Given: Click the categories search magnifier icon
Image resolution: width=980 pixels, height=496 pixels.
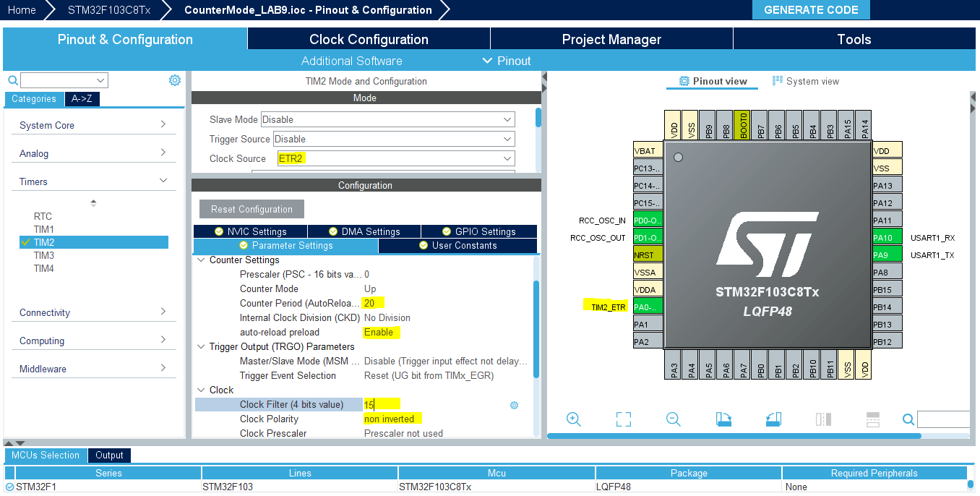Looking at the screenshot, I should tap(12, 80).
